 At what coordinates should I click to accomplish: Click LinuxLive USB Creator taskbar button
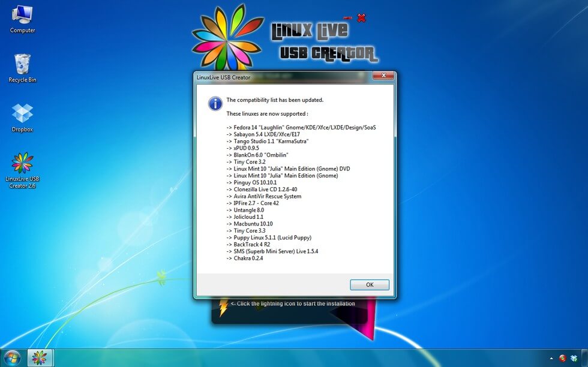point(40,357)
